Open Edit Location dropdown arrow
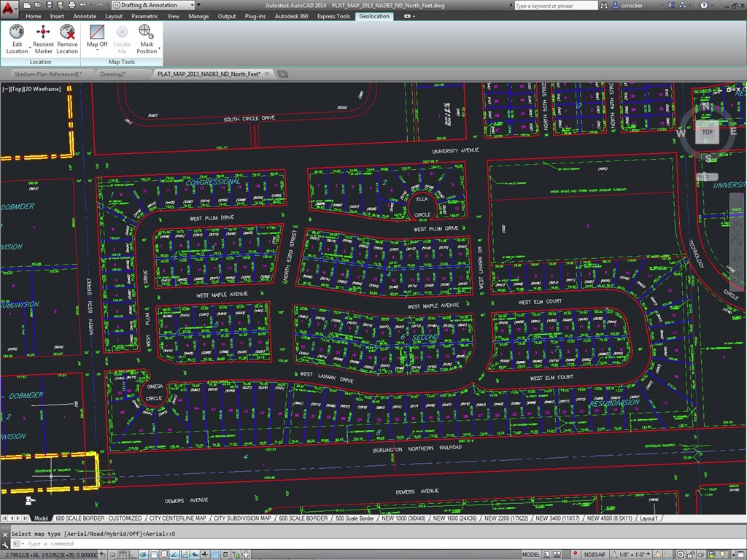 pyautogui.click(x=30, y=48)
